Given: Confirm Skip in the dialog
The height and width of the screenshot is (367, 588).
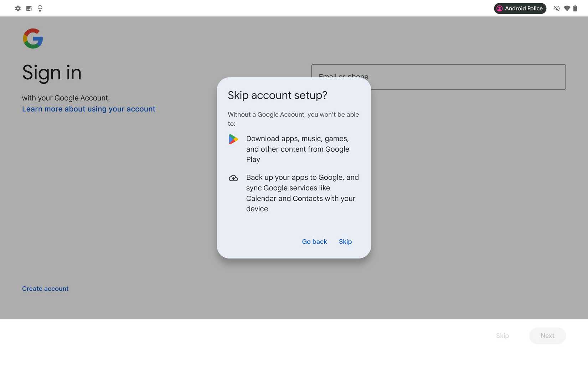Looking at the screenshot, I should (x=345, y=242).
